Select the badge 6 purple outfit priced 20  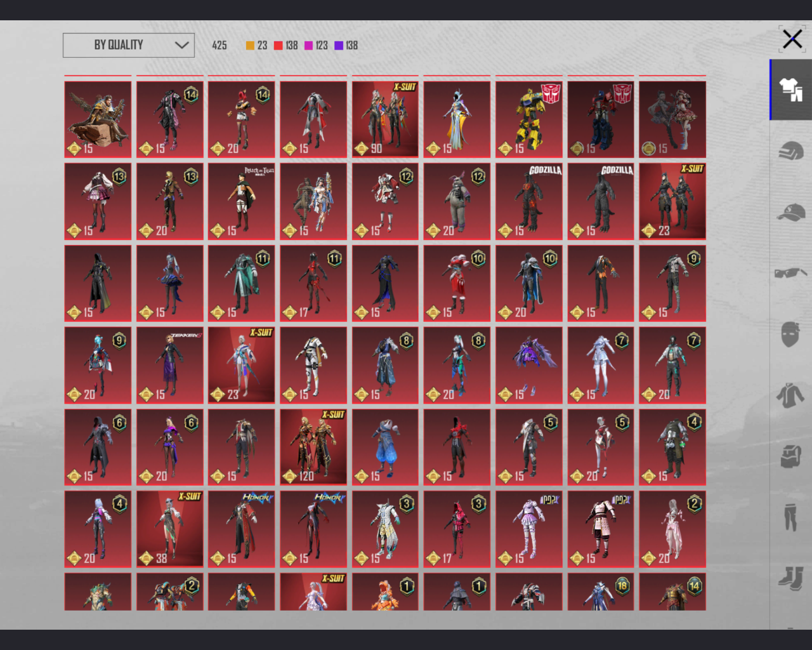click(170, 447)
